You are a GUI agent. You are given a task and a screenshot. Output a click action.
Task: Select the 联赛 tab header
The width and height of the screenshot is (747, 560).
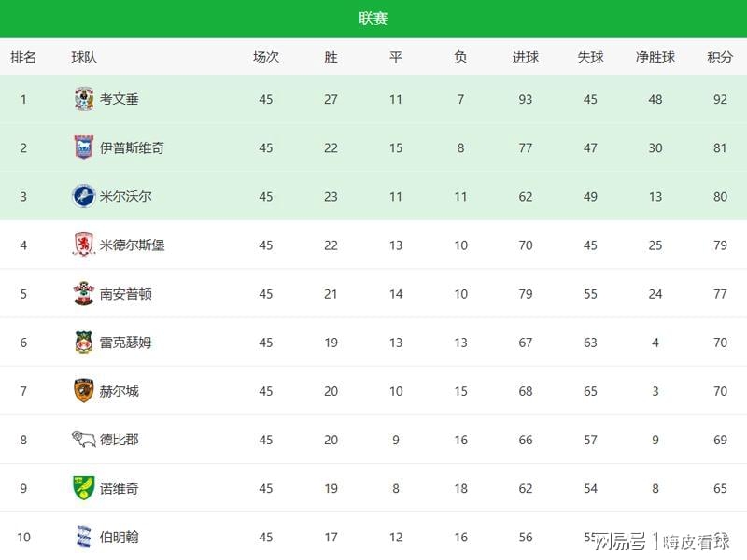tap(373, 19)
